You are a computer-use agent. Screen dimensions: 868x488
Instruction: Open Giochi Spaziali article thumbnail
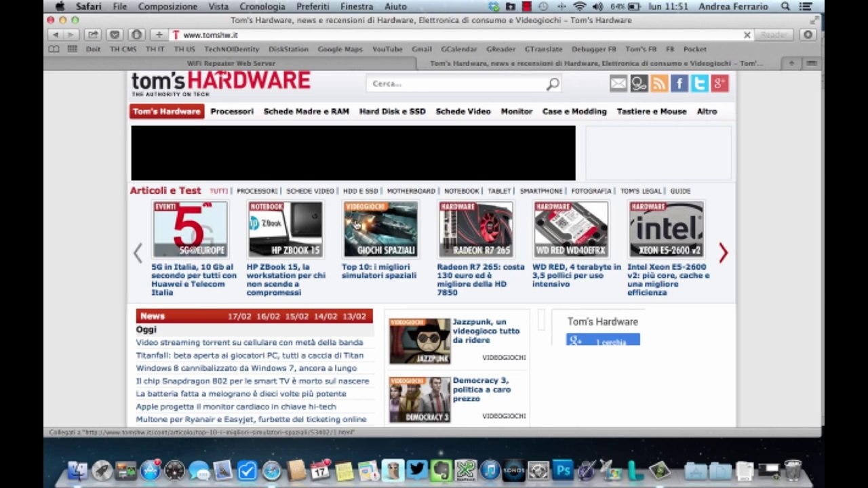click(380, 229)
